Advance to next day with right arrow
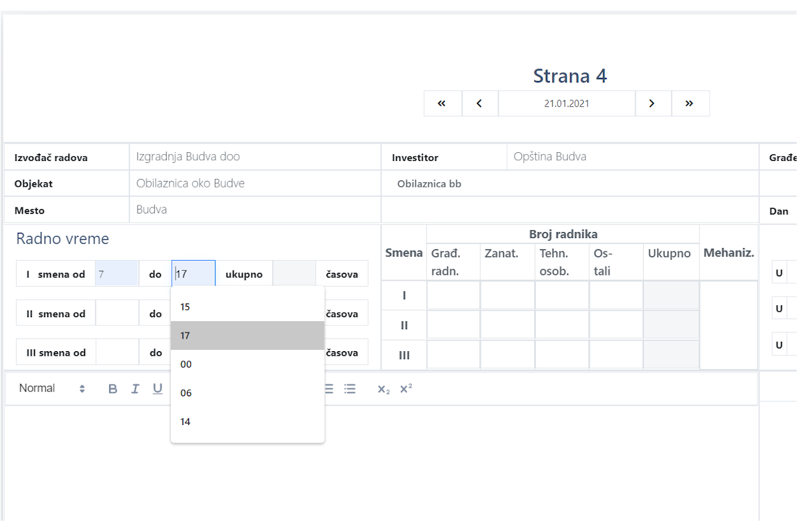Screen dimensions: 798x532 (x=652, y=104)
